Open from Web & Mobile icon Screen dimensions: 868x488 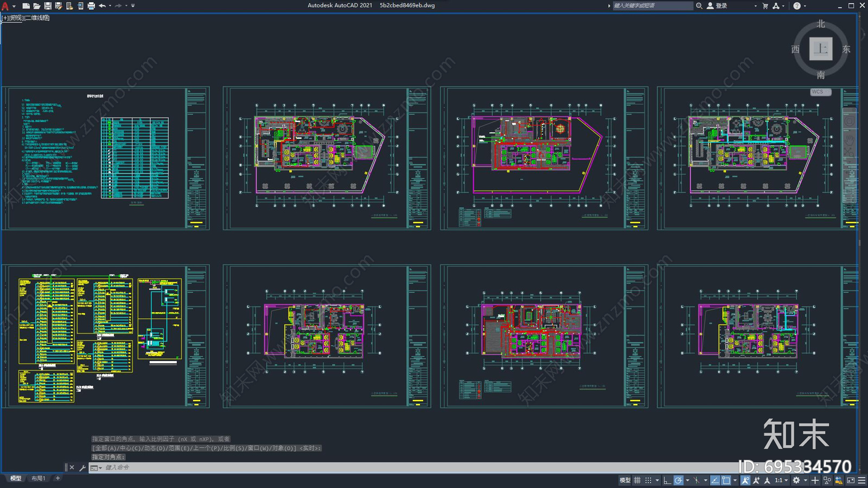[x=69, y=6]
